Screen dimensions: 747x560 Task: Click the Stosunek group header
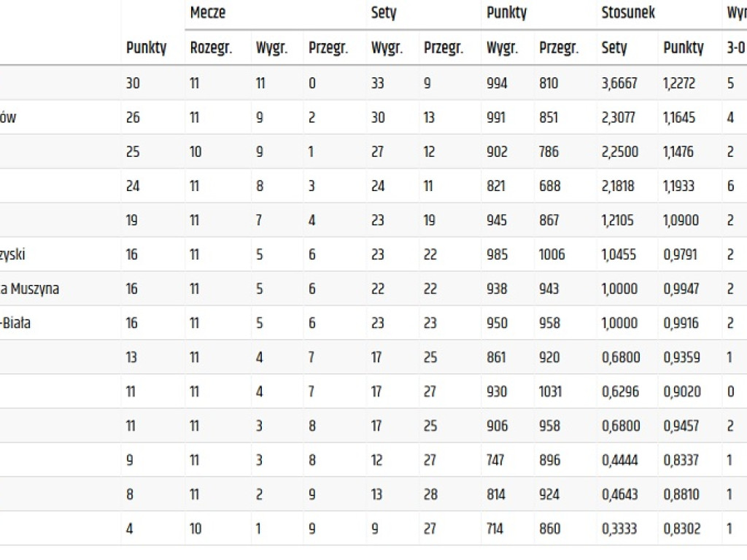[x=628, y=12]
